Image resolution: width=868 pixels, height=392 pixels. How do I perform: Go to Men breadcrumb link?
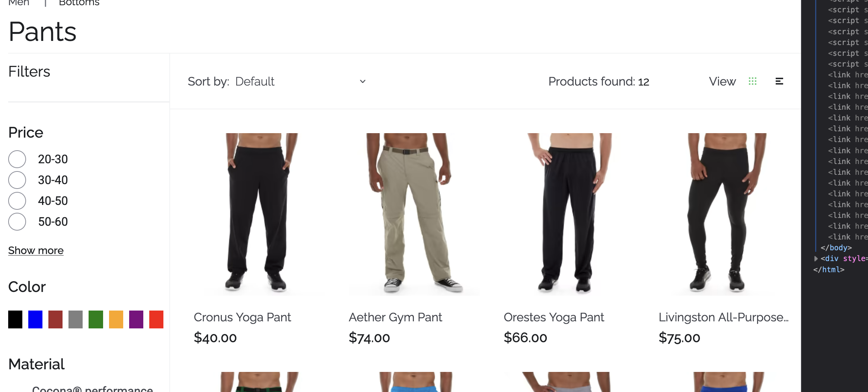[19, 3]
